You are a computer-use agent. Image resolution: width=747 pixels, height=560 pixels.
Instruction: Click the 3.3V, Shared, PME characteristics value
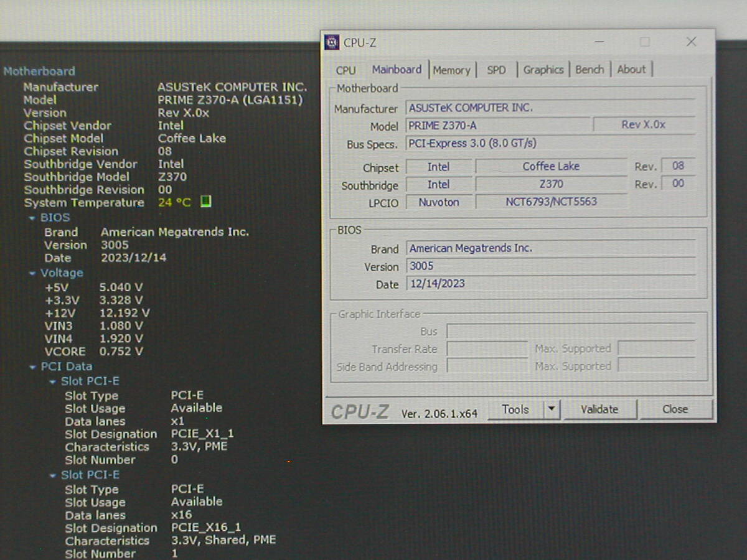point(223,540)
